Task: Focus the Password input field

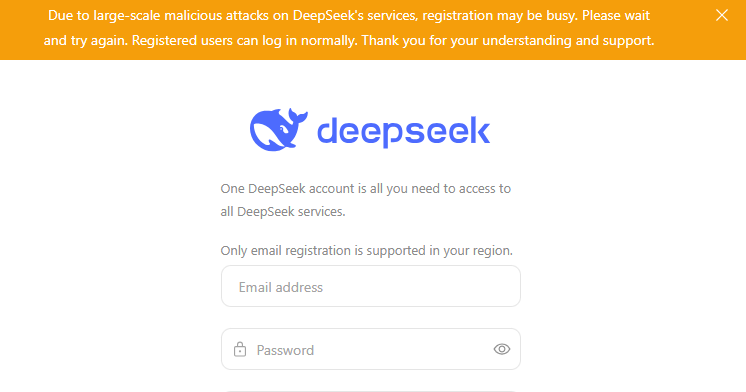Action: 371,349
